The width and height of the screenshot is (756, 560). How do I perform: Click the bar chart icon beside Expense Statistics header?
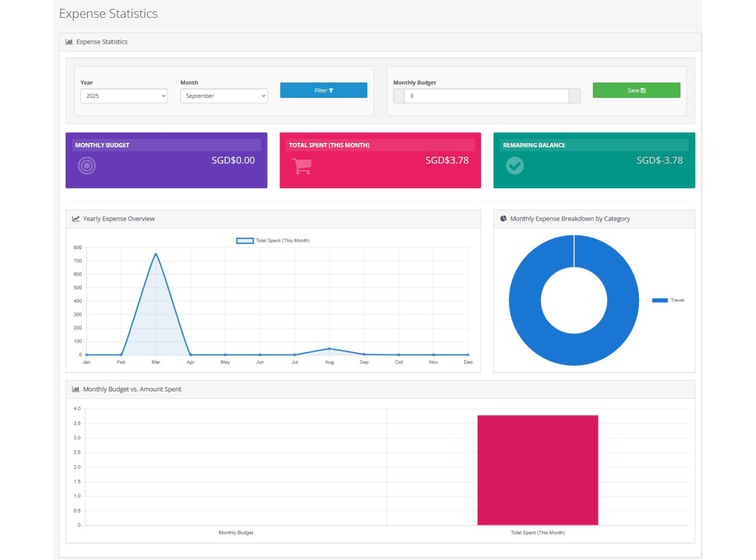[x=69, y=42]
